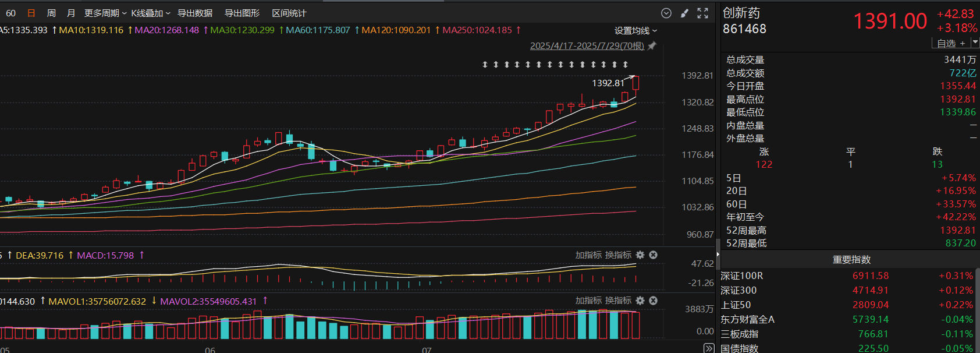Click 换指标 in the MACD panel

(618, 255)
